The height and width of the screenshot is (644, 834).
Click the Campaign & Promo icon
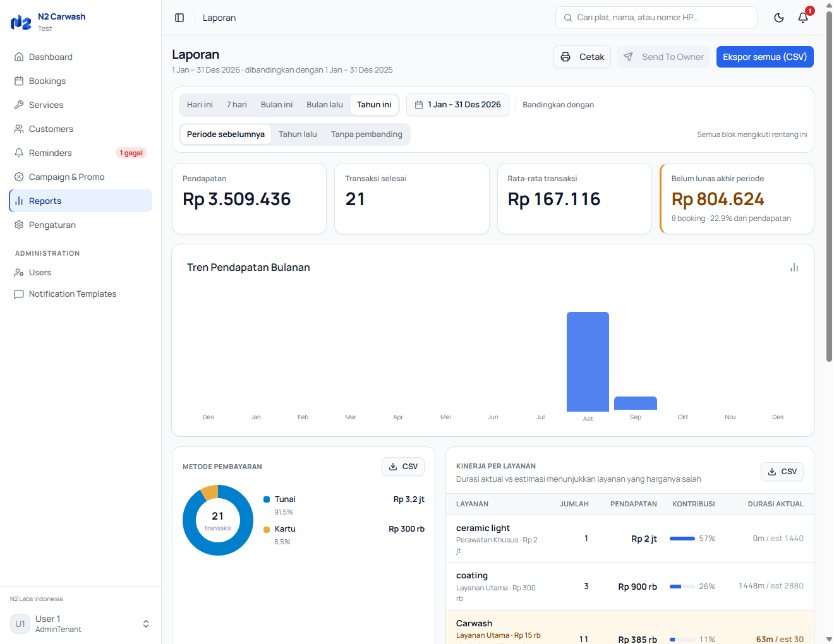tap(19, 177)
